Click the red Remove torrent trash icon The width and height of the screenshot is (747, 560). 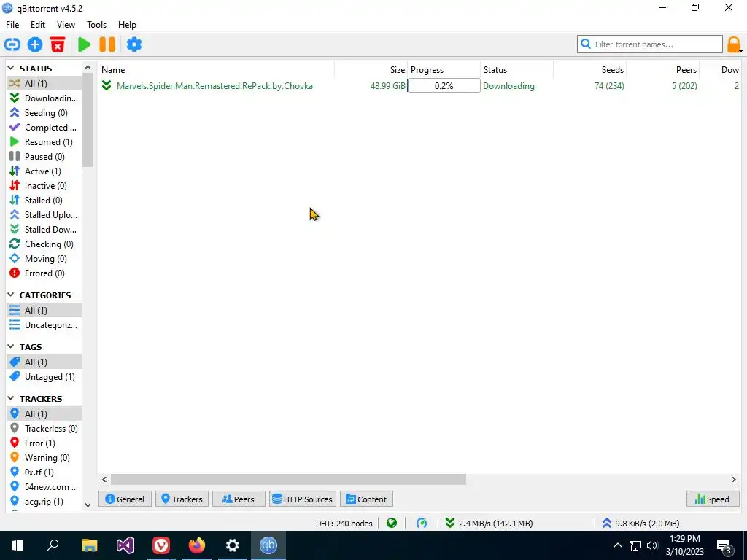[58, 44]
